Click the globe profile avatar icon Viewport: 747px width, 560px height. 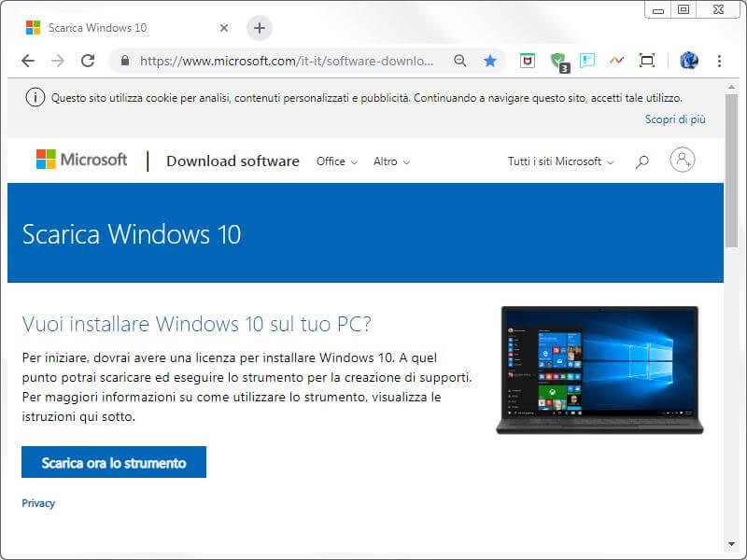688,60
